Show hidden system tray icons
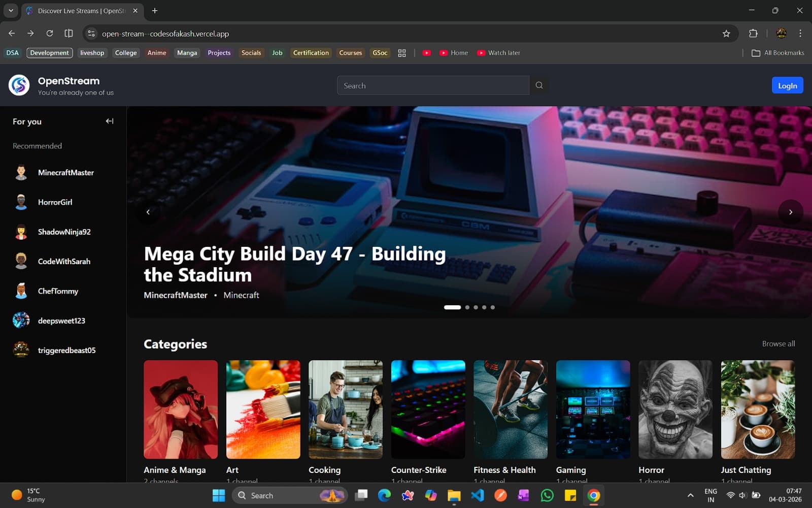Viewport: 812px width, 508px height. click(x=690, y=495)
